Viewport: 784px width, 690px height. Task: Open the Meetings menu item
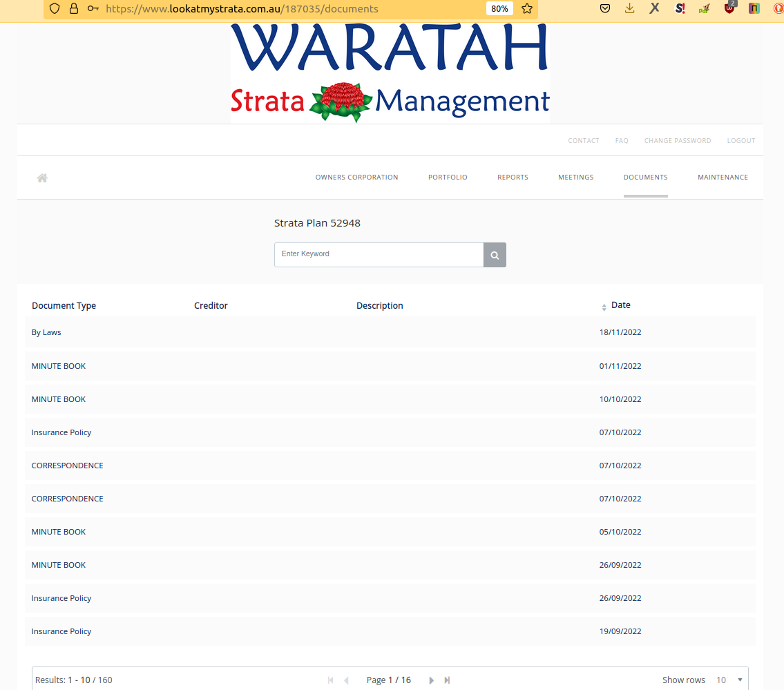(x=575, y=178)
